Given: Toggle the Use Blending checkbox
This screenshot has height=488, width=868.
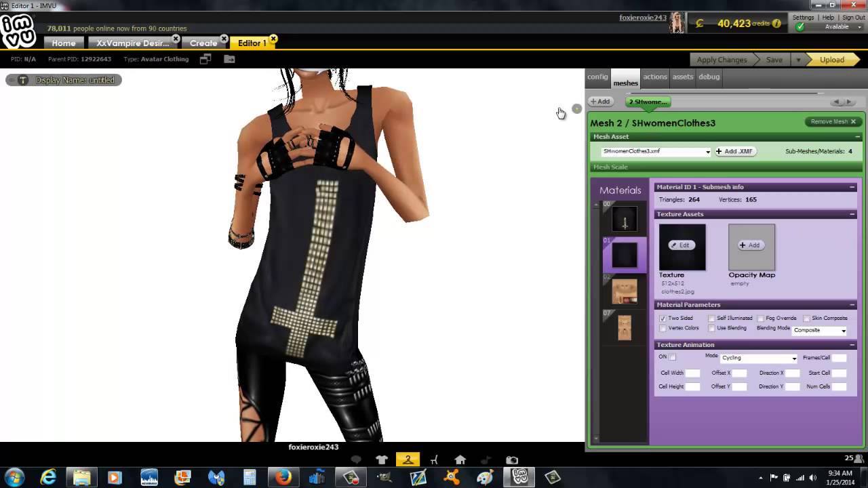Looking at the screenshot, I should pos(711,329).
